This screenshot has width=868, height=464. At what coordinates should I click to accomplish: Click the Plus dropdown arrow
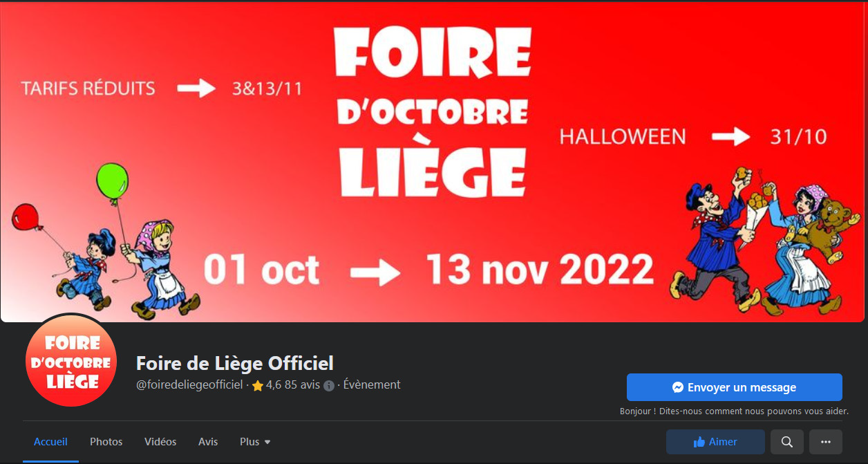(267, 443)
